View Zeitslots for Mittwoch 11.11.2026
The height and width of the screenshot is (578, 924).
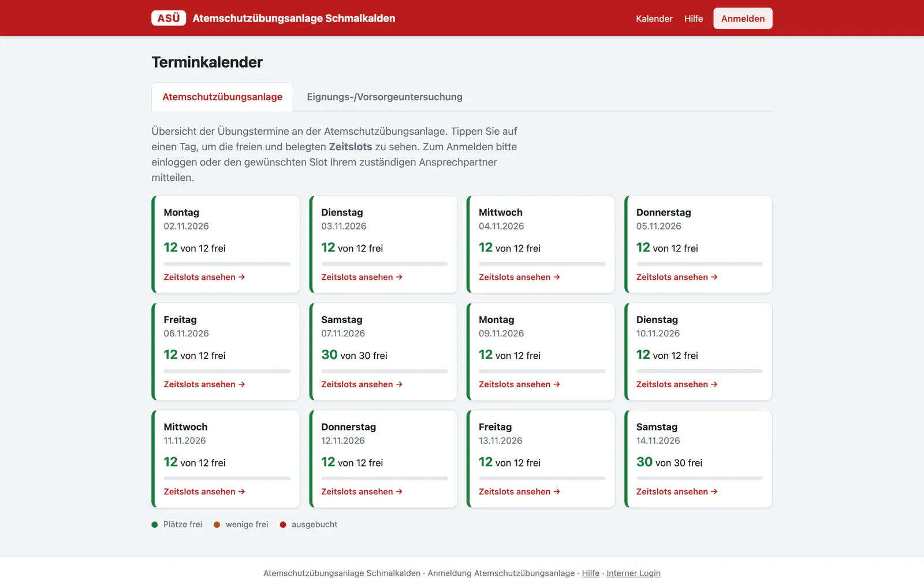(204, 492)
